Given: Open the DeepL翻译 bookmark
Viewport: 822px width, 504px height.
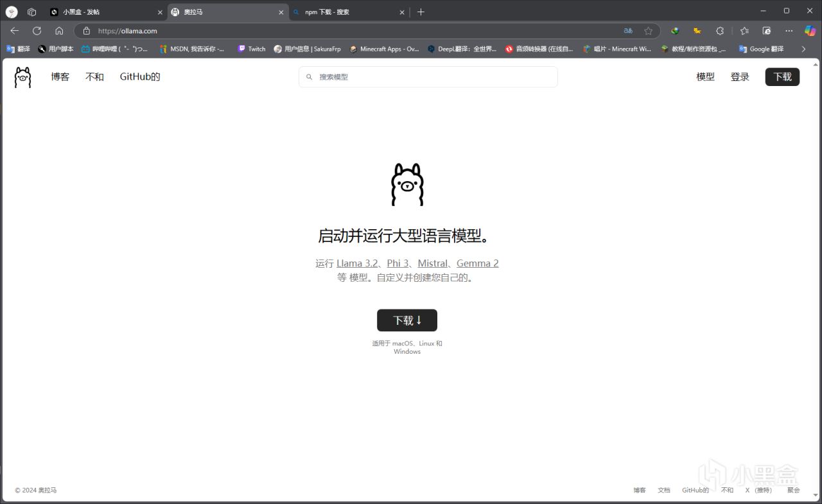Looking at the screenshot, I should (462, 49).
